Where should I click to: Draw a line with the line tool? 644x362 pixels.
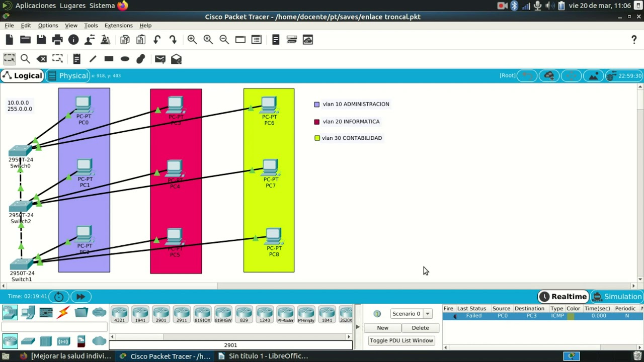click(x=93, y=59)
